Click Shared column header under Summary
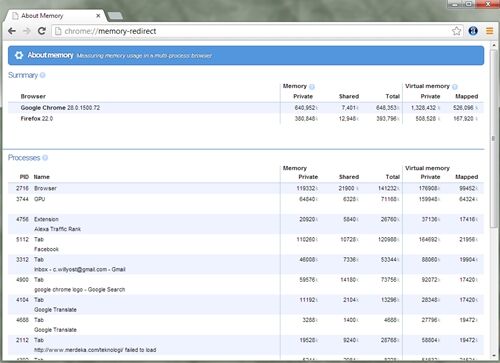 [x=349, y=96]
